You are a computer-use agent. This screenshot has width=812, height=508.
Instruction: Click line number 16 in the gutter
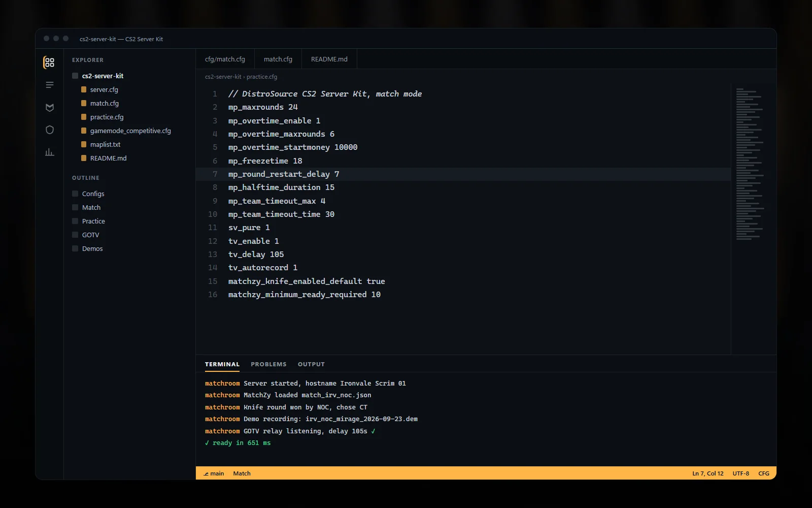(x=213, y=295)
